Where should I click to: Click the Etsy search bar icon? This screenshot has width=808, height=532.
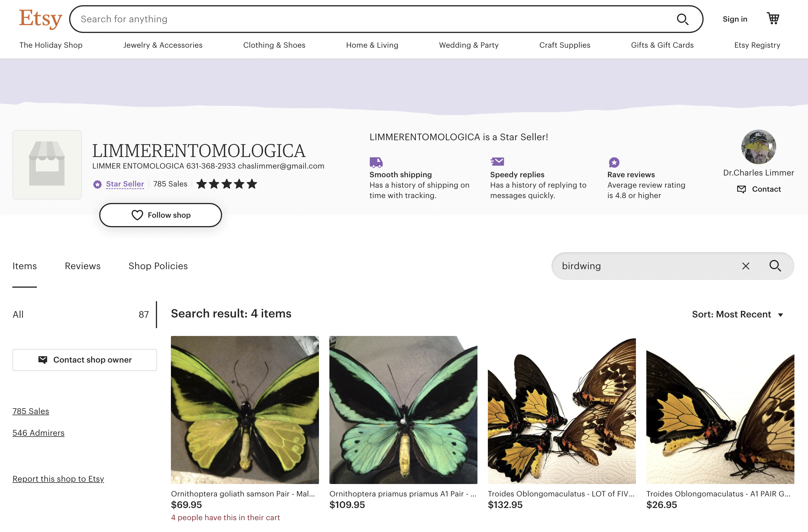(x=683, y=19)
